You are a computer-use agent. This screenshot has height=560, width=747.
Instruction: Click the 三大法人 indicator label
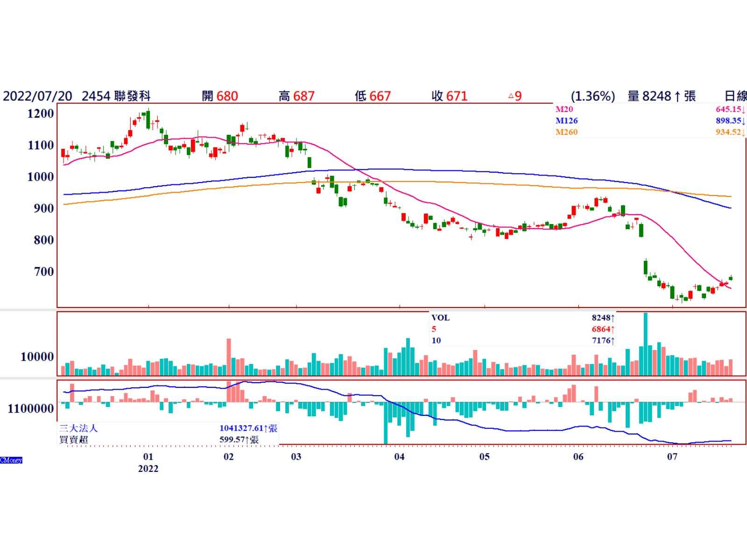click(78, 428)
